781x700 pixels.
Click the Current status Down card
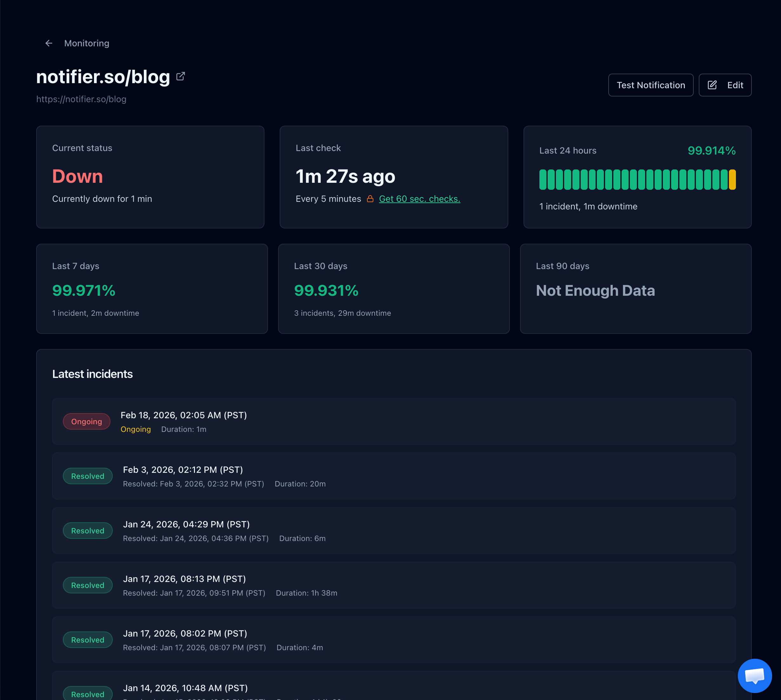pos(150,177)
